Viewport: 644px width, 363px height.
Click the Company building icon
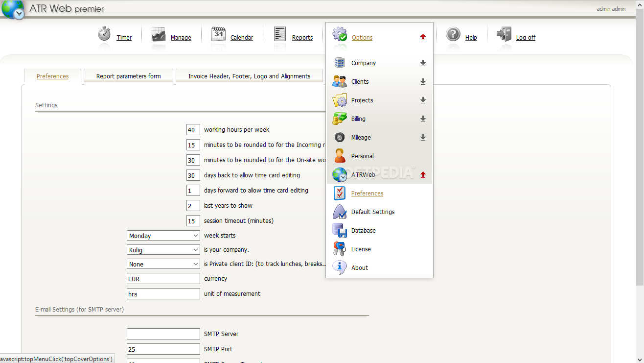[340, 63]
